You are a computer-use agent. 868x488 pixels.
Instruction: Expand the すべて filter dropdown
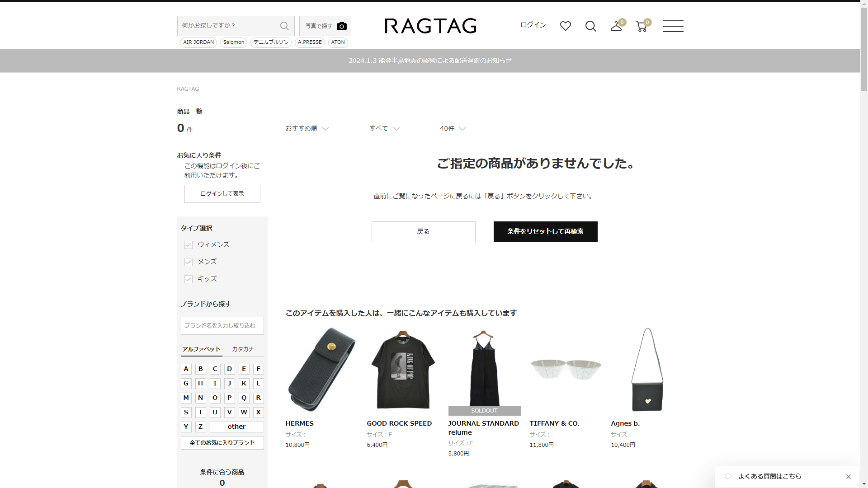(x=384, y=129)
